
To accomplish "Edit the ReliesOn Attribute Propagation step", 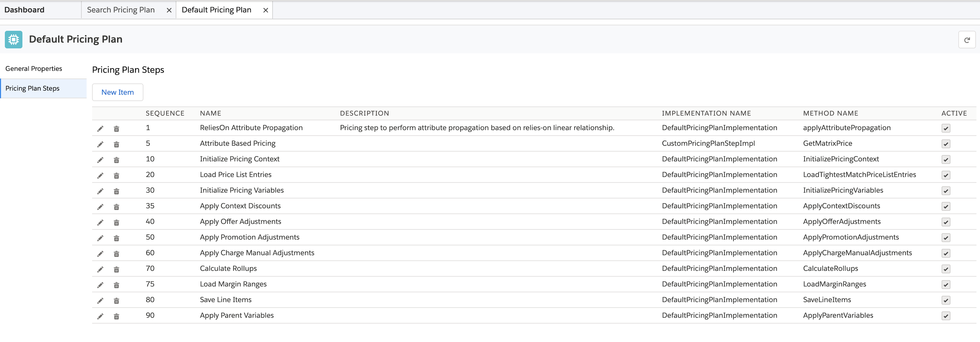I will point(100,129).
